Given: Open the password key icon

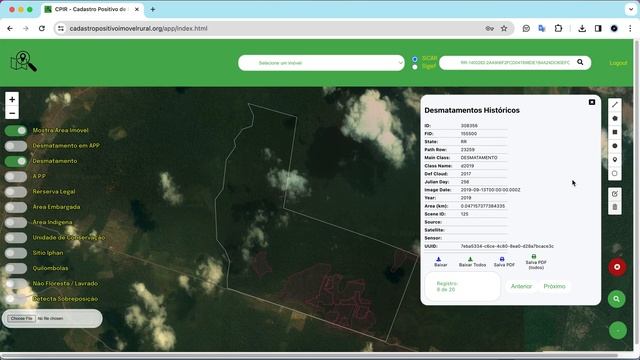Looking at the screenshot, I should point(489,29).
